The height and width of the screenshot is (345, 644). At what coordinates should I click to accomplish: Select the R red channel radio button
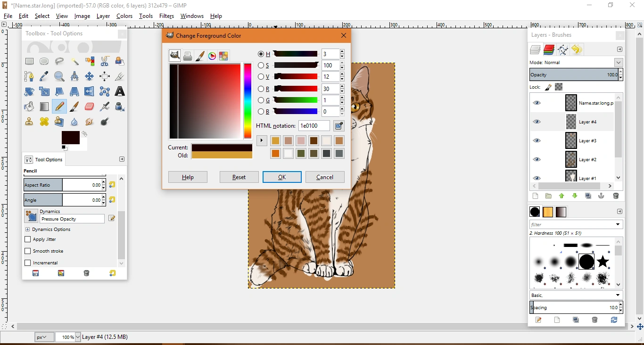[x=261, y=89]
